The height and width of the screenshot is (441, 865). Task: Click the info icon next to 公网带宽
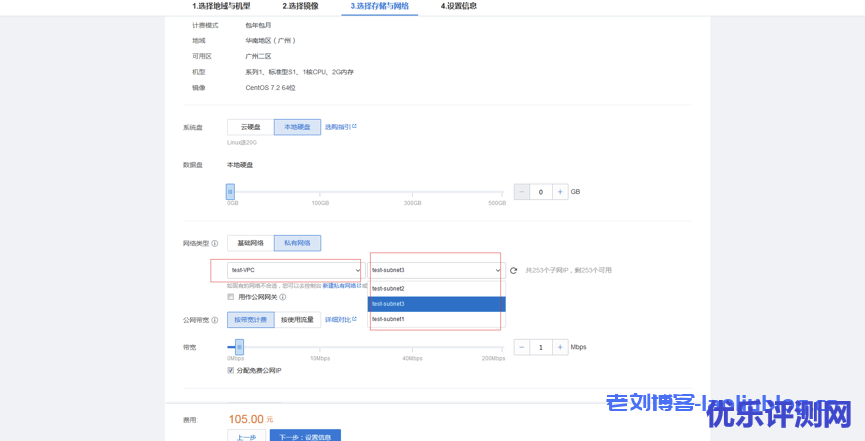pyautogui.click(x=215, y=320)
